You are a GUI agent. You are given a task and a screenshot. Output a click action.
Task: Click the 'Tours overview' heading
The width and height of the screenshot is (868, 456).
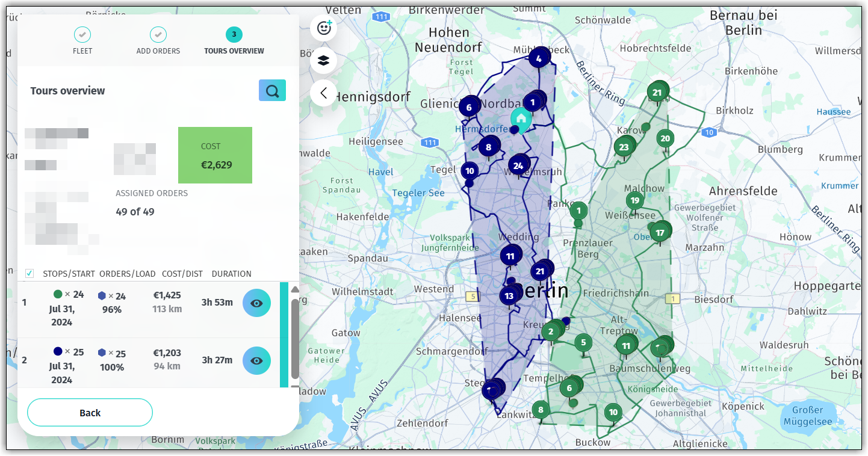point(67,91)
